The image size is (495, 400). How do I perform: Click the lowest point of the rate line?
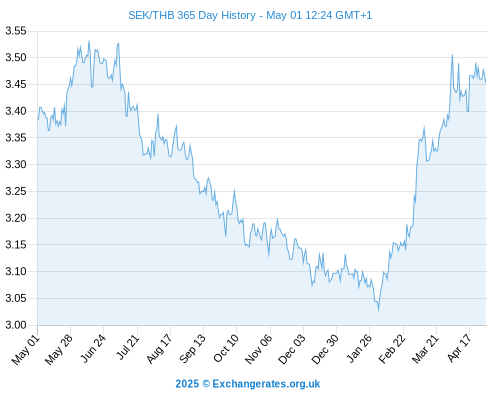[378, 310]
